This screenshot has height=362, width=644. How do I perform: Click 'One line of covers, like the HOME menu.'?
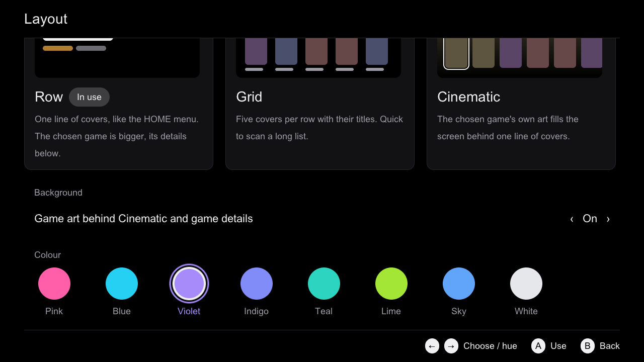(117, 119)
